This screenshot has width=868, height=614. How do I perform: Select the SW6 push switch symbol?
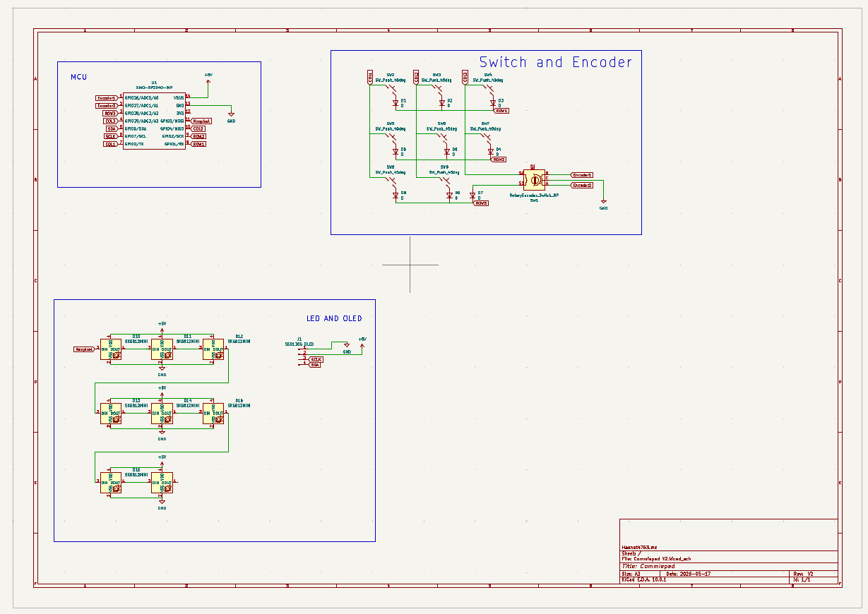441,139
